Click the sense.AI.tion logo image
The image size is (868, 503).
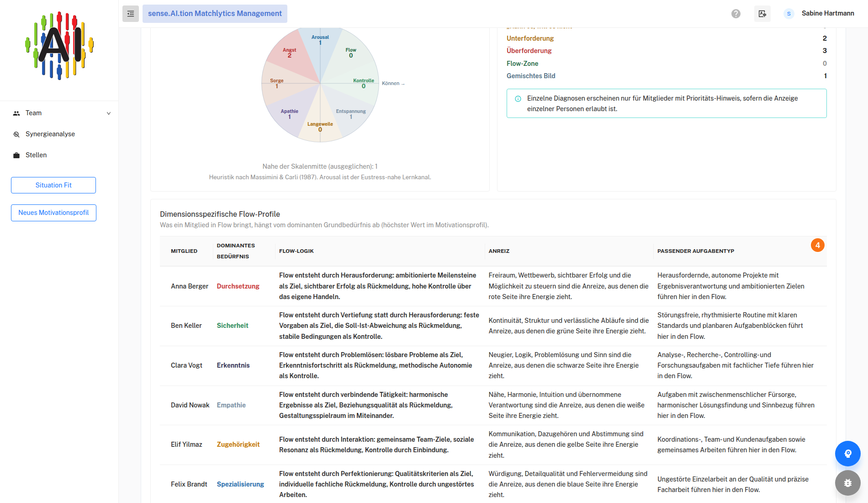point(59,46)
